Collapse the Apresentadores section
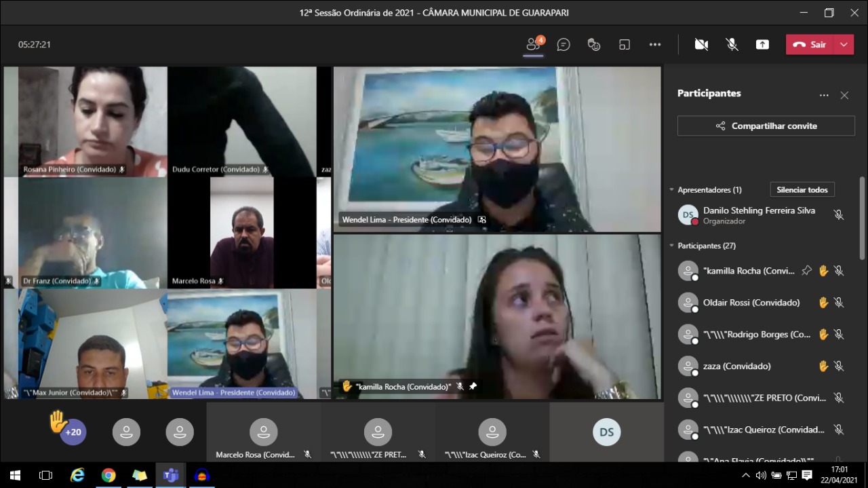Image resolution: width=868 pixels, height=488 pixels. pos(671,190)
